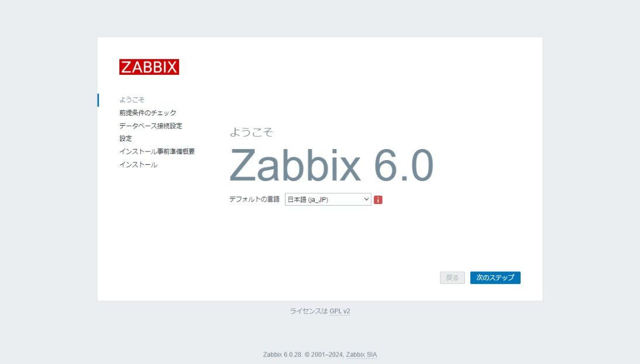Viewport: 640px width, 364px height.
Task: Open the Zabbix SIA link
Action: [361, 355]
